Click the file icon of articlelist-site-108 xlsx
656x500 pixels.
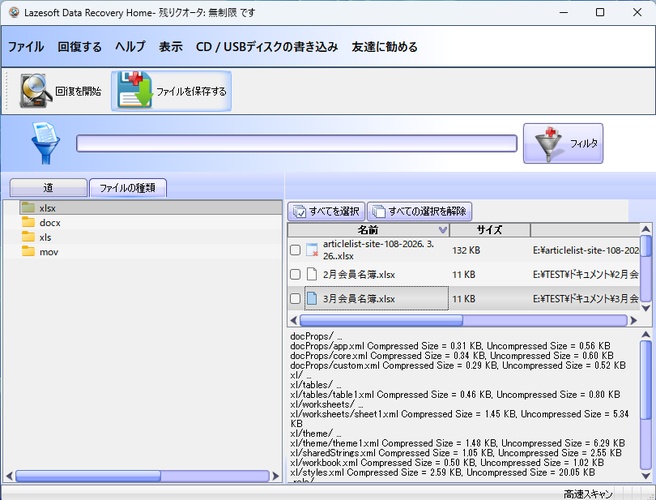click(x=312, y=250)
